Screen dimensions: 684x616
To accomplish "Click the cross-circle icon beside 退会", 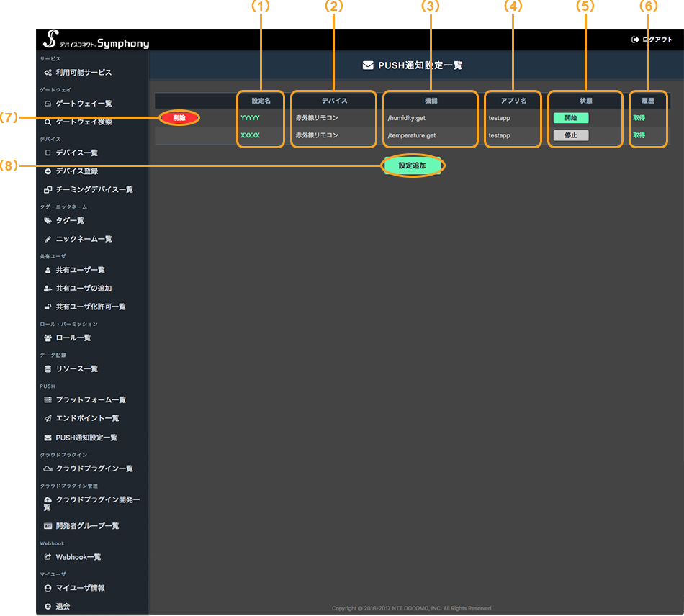I will pyautogui.click(x=48, y=607).
